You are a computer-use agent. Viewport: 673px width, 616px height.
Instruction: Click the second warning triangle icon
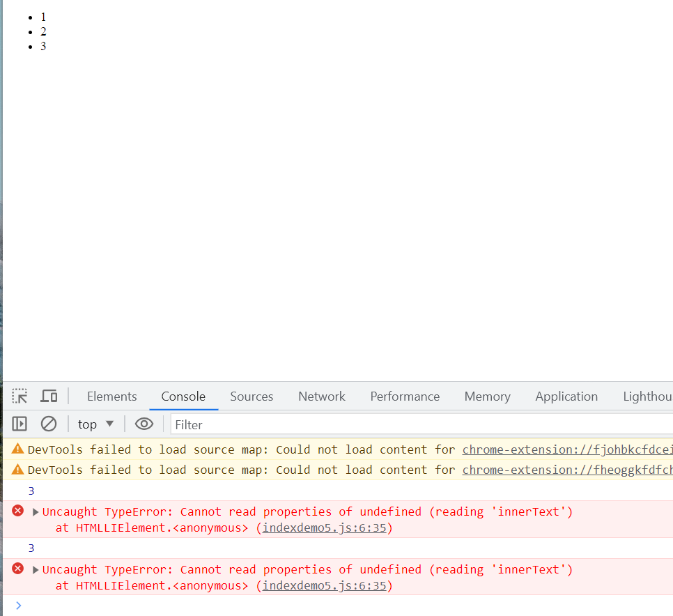click(x=17, y=469)
